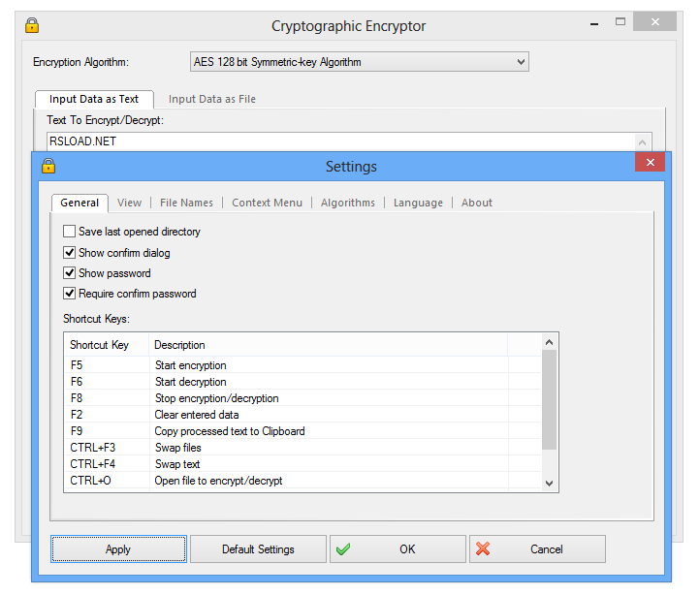Uncheck Show confirm dialog
The height and width of the screenshot is (595, 700).
coord(70,253)
